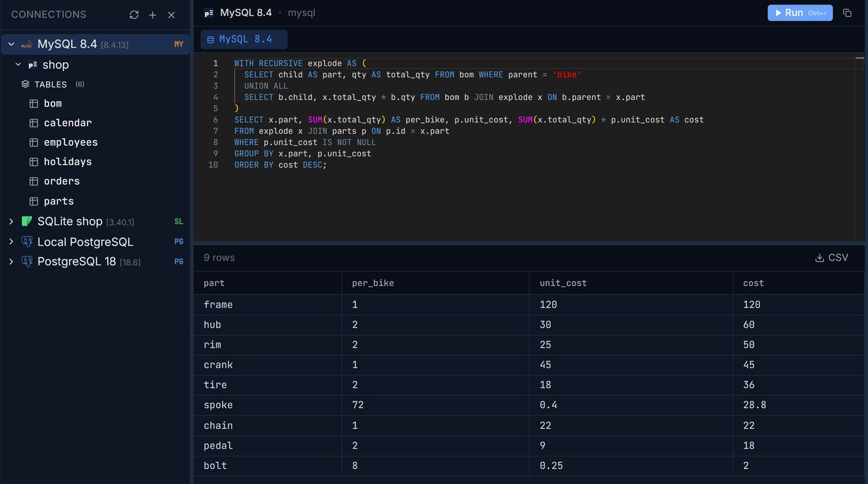Switch to the MySQL 8.4 query tab

tap(244, 39)
